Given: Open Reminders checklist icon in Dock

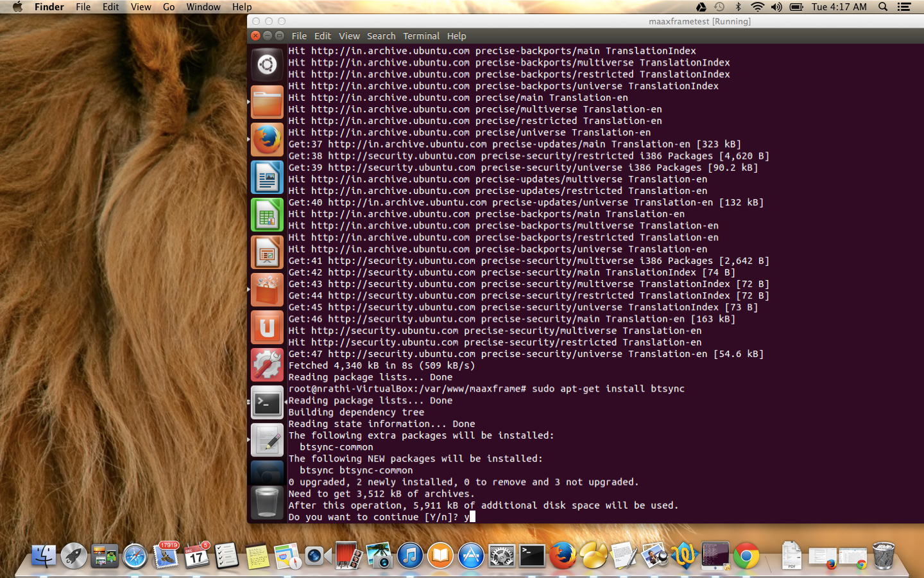Looking at the screenshot, I should [227, 556].
